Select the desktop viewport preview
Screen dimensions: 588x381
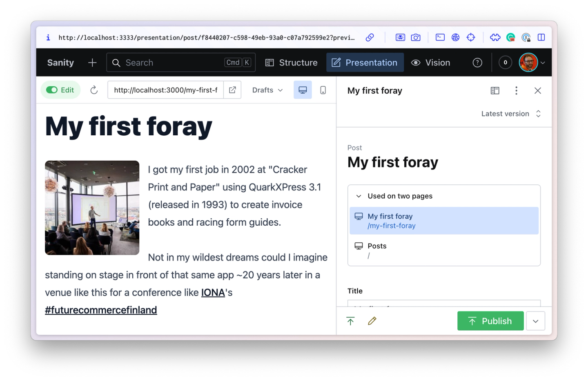[303, 90]
